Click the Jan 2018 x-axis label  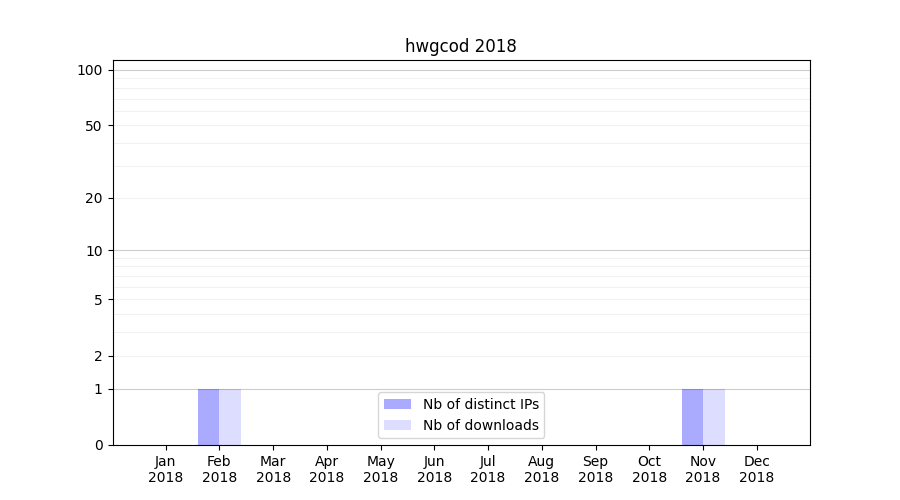[x=166, y=469]
